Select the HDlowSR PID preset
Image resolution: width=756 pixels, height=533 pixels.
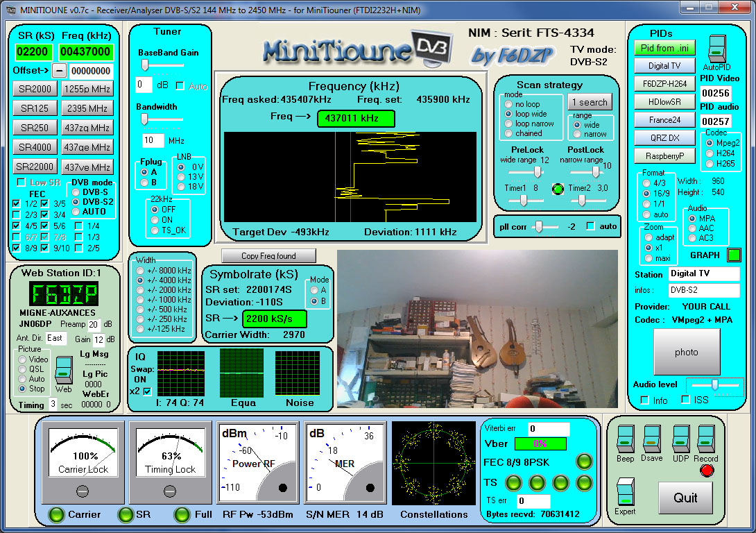[x=664, y=102]
